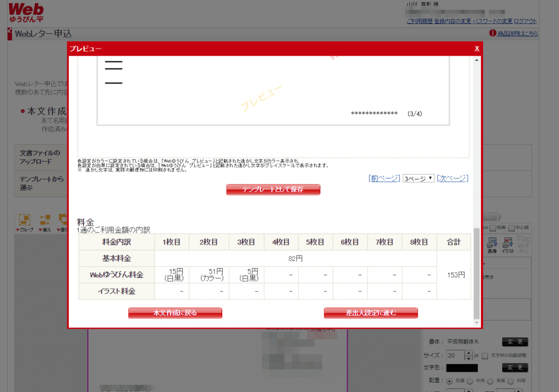559x392 pixels.
Task: Go to the previous page via 前ページ
Action: (x=384, y=179)
